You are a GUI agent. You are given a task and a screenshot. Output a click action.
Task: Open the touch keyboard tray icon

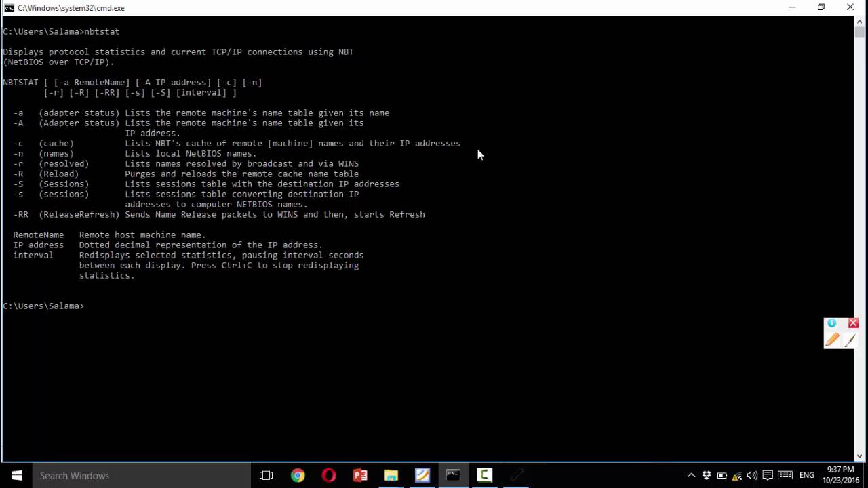coord(785,475)
